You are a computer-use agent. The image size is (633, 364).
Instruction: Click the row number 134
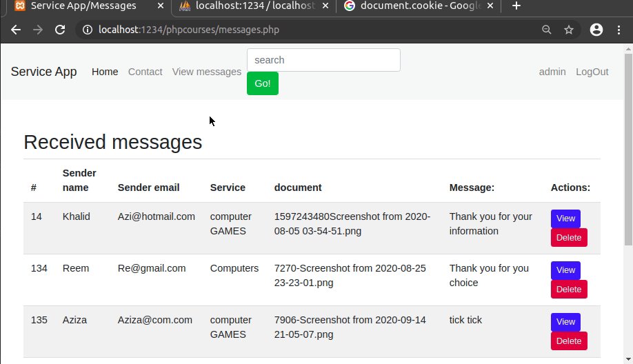pyautogui.click(x=39, y=268)
